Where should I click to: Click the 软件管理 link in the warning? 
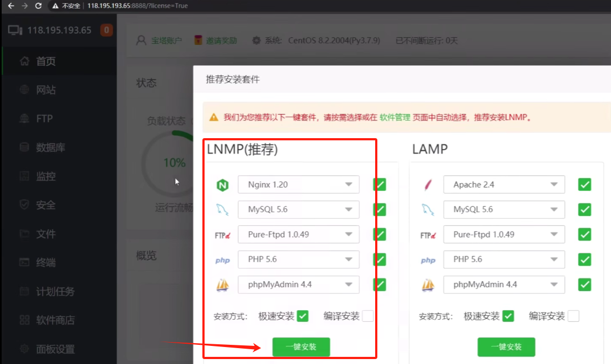pyautogui.click(x=395, y=117)
